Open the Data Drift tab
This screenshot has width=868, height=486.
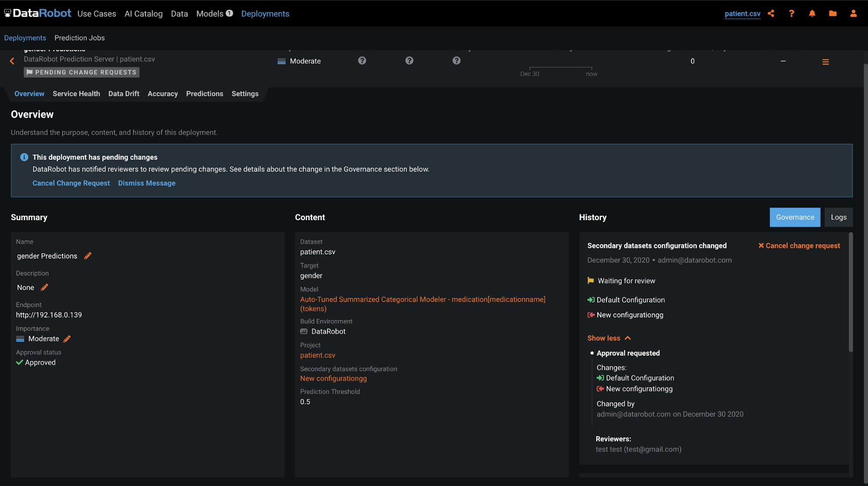(x=124, y=94)
